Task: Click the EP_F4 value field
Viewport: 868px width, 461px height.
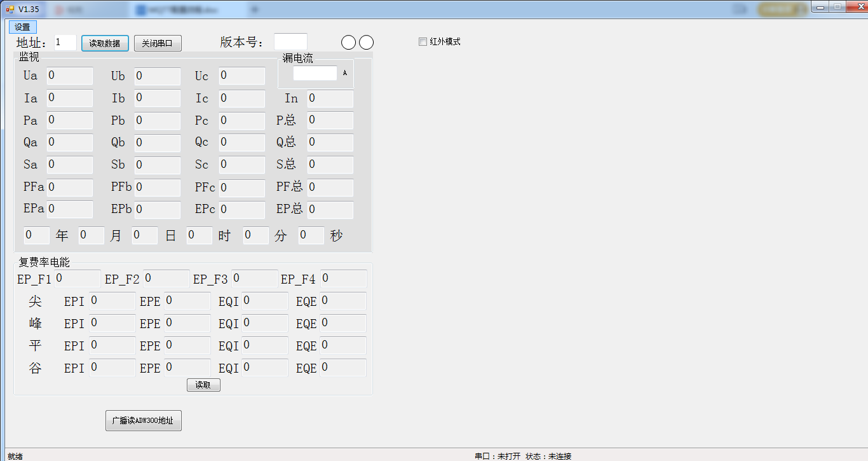Action: pos(343,279)
